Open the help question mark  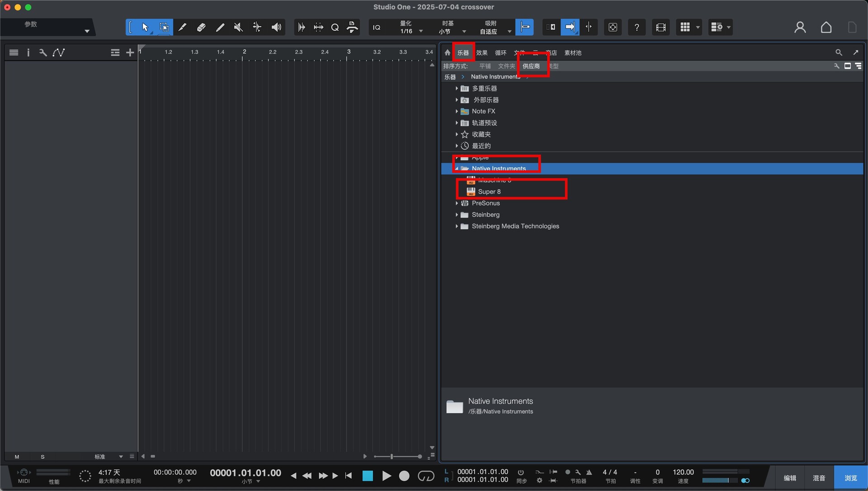point(637,27)
